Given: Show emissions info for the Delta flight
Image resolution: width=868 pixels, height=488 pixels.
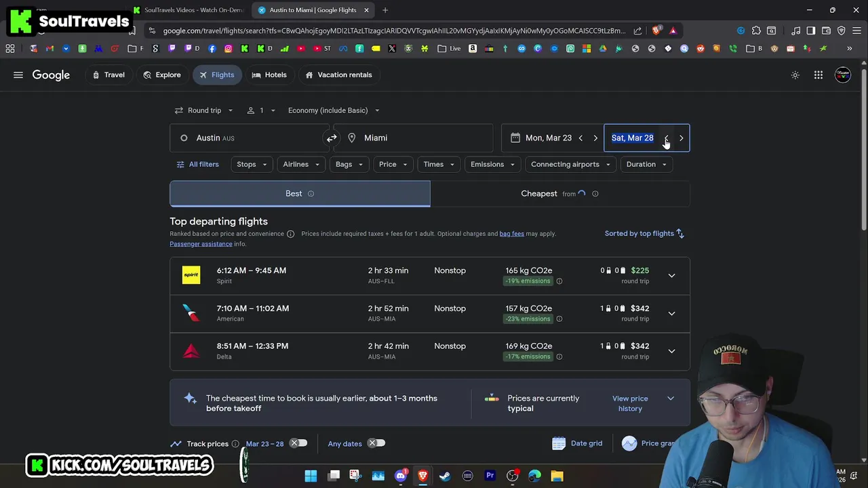Looking at the screenshot, I should [x=559, y=357].
